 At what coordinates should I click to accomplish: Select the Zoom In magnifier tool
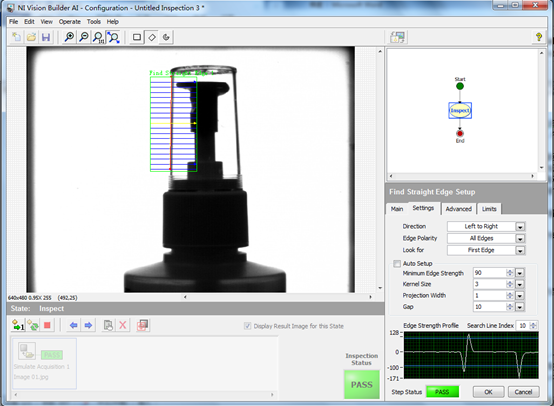click(69, 37)
